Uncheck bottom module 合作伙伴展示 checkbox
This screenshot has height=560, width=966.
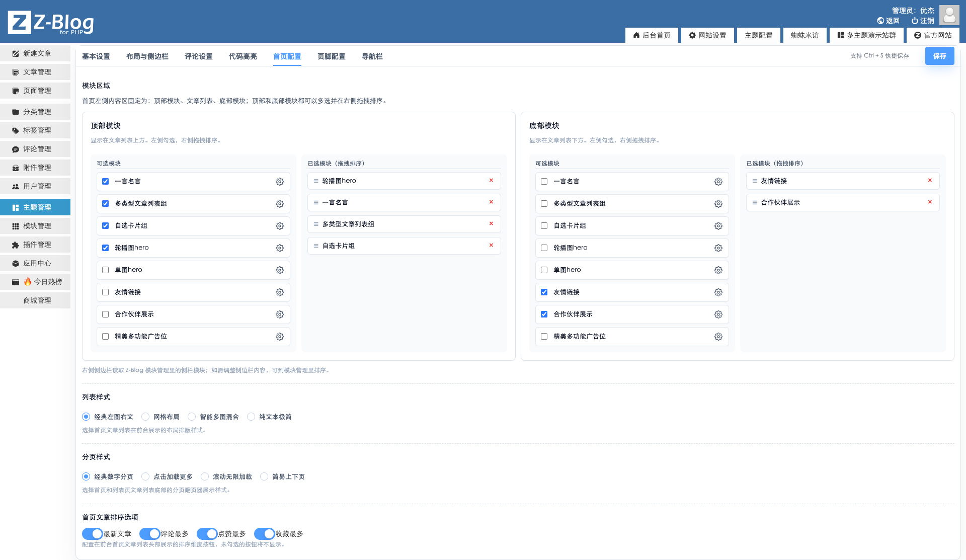[544, 314]
